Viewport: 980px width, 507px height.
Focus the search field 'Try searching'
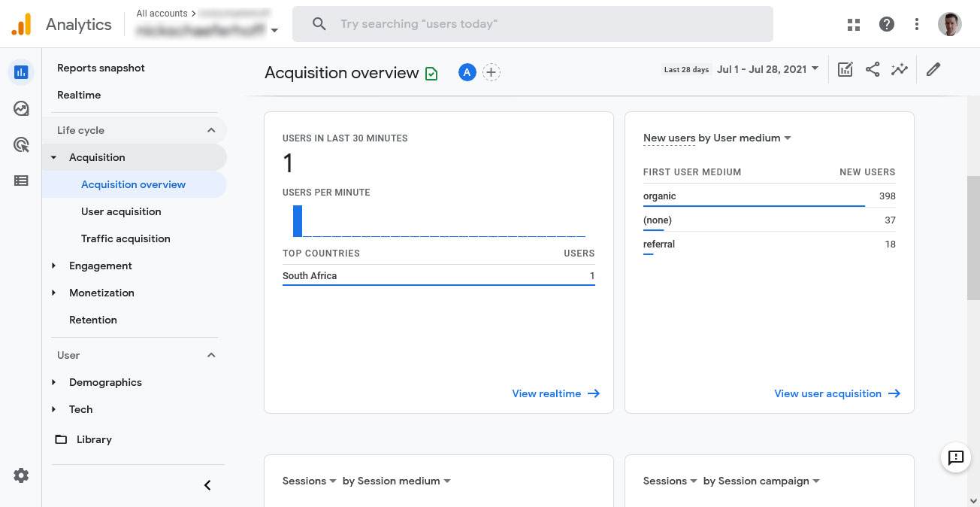(x=533, y=24)
